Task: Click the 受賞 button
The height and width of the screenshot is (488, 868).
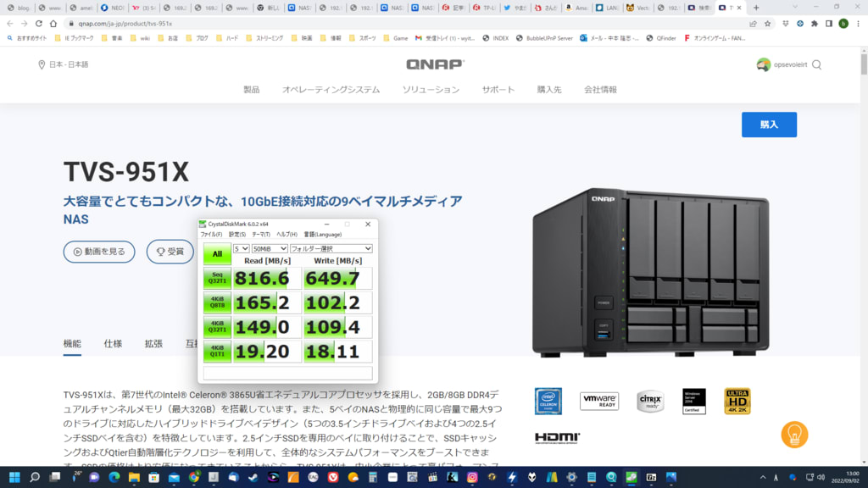Action: coord(170,252)
